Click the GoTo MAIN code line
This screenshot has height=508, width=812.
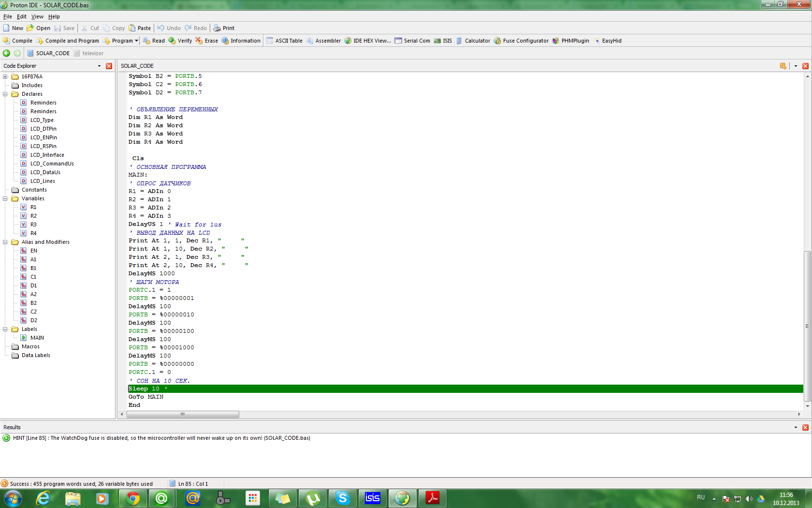tap(146, 397)
